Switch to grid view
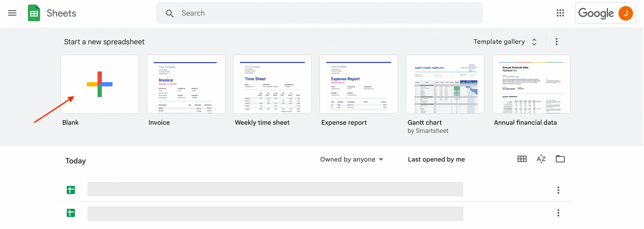Image resolution: width=644 pixels, height=229 pixels. (522, 159)
